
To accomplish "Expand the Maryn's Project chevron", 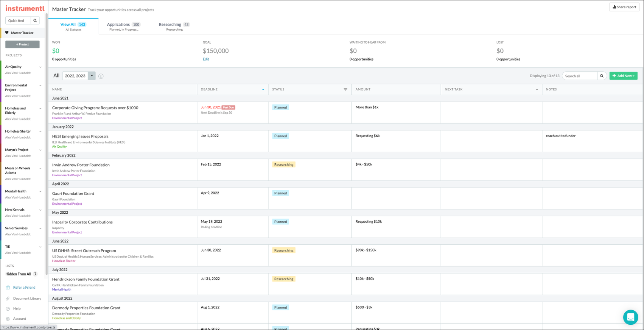I will (40, 150).
